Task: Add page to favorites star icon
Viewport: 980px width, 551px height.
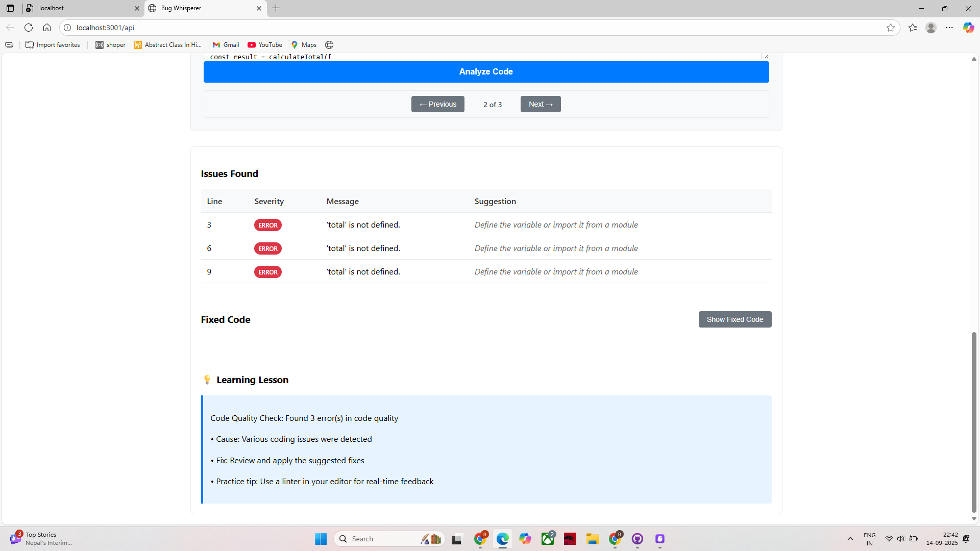Action: click(891, 28)
